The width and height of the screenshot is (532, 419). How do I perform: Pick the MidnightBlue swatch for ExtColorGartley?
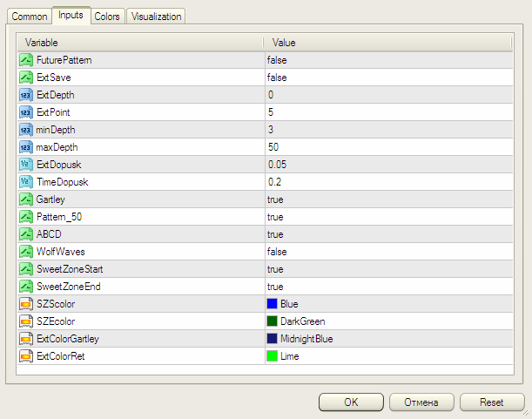point(273,339)
